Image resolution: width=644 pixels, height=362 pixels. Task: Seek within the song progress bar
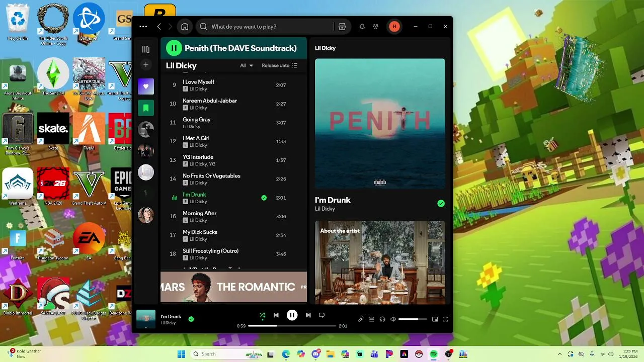click(292, 326)
